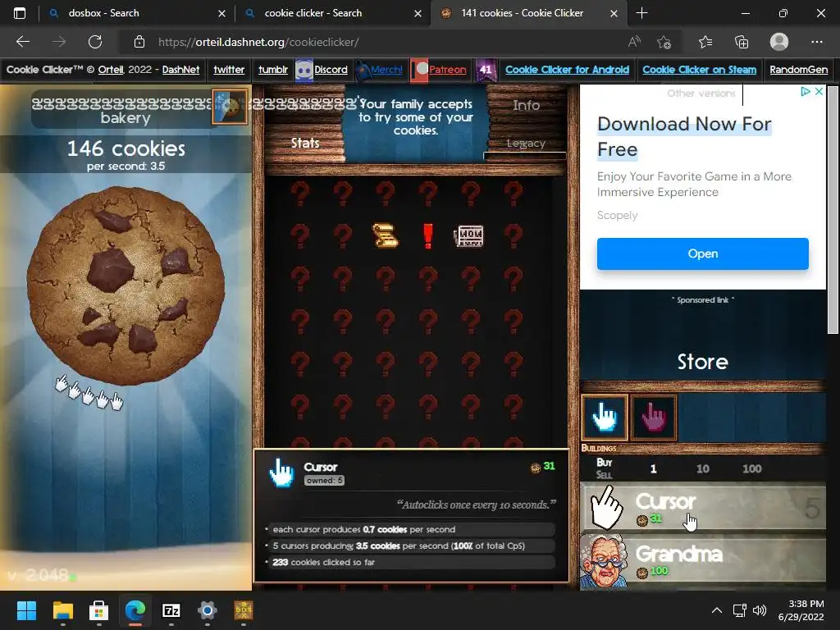This screenshot has width=840, height=630.
Task: Add page to favorites star icon
Action: 664,42
